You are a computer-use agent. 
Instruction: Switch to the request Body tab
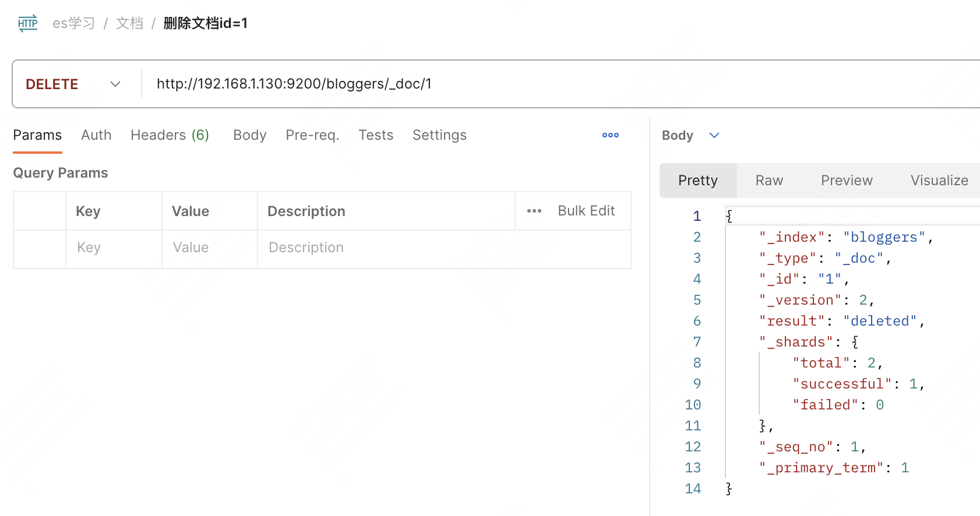(x=249, y=135)
